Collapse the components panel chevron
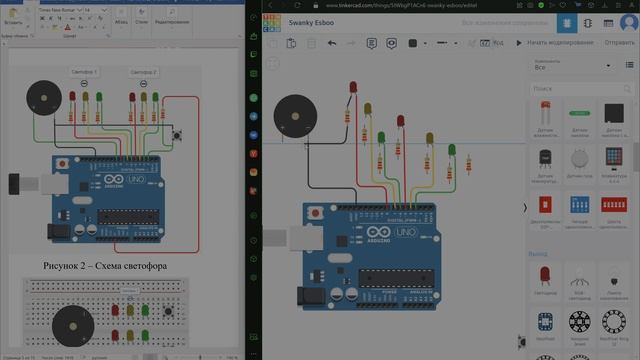This screenshot has height=360, width=640. coord(525,208)
